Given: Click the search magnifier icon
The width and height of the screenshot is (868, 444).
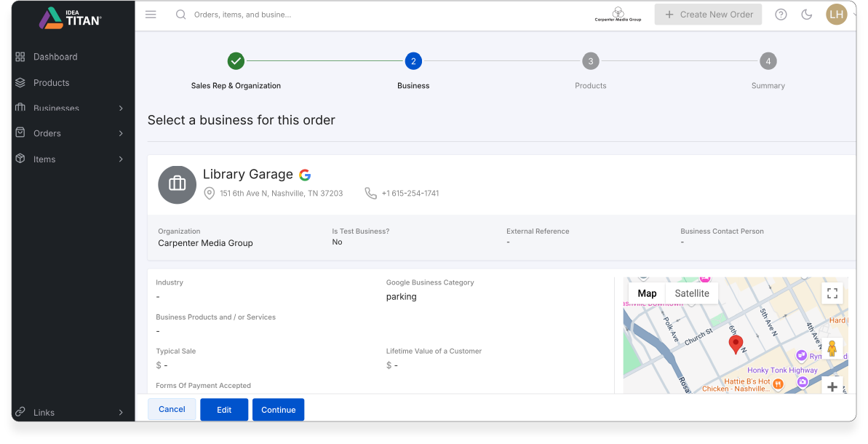Looking at the screenshot, I should [x=181, y=15].
